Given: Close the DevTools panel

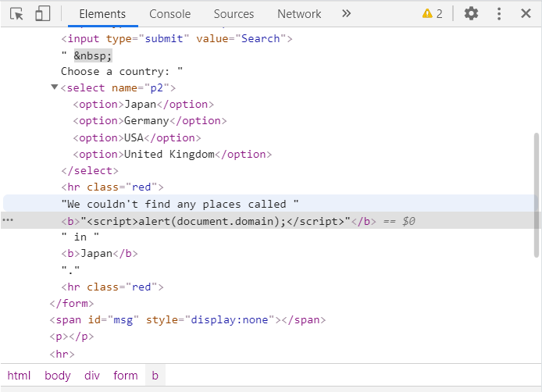Looking at the screenshot, I should tap(526, 14).
